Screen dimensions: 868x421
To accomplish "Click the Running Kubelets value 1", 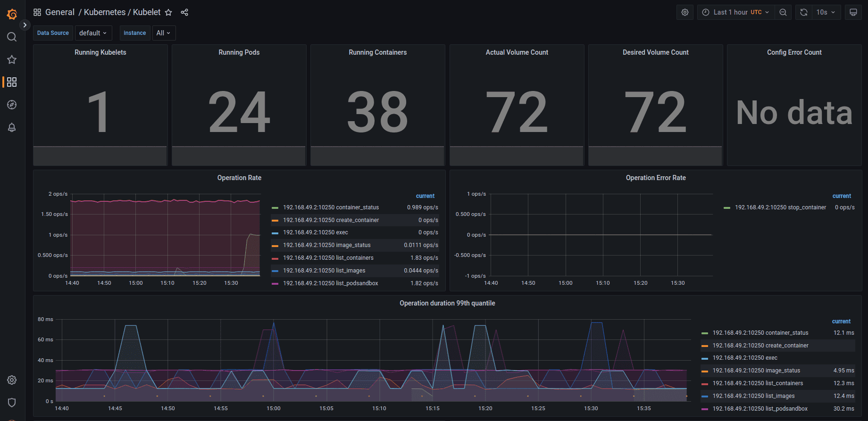I will (x=98, y=112).
